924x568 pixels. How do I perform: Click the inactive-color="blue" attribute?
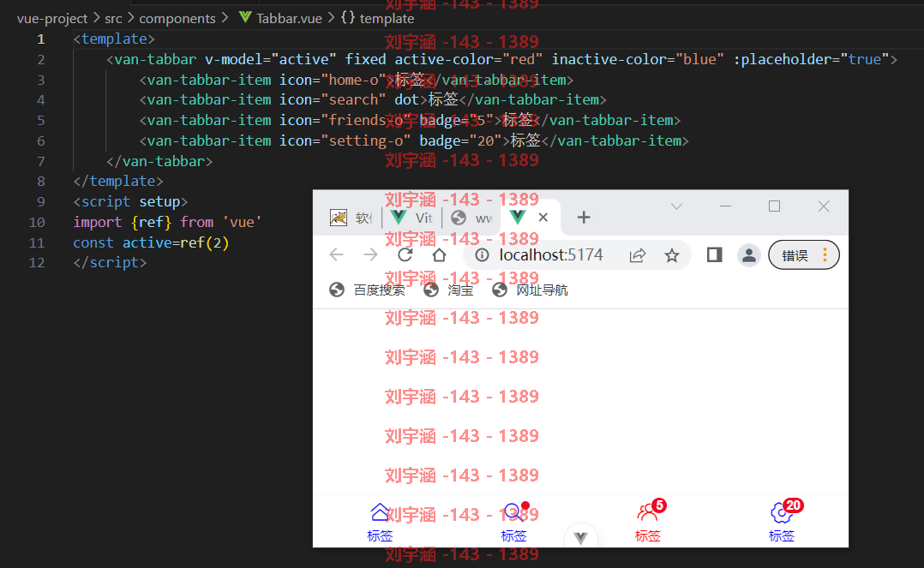(x=638, y=59)
